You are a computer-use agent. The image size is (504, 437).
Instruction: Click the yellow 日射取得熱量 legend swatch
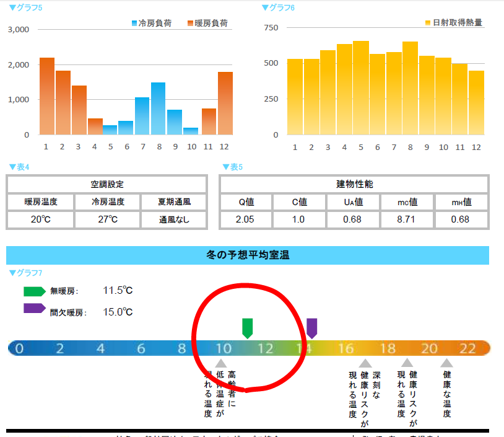point(428,23)
